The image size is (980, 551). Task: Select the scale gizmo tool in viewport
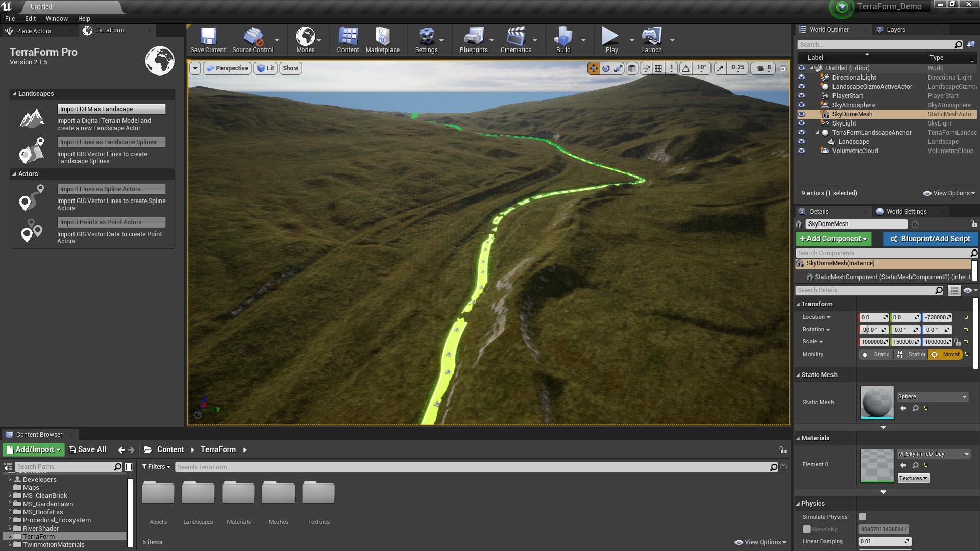[x=618, y=68]
